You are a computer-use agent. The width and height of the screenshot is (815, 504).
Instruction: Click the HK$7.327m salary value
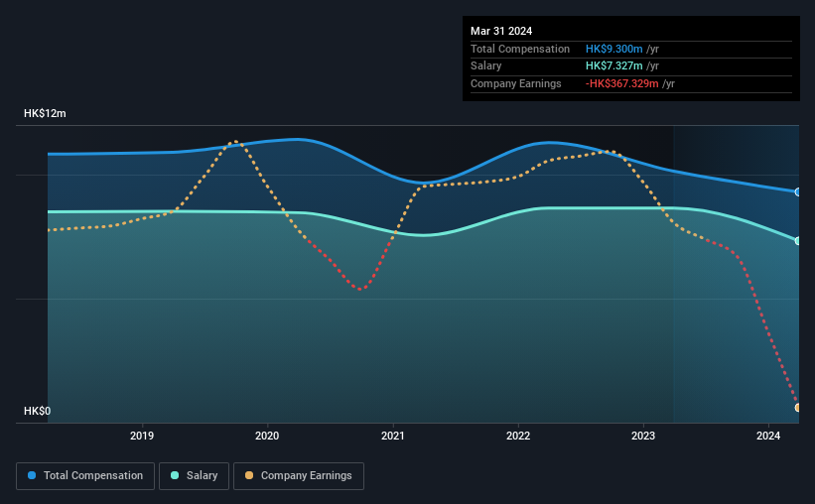[614, 66]
